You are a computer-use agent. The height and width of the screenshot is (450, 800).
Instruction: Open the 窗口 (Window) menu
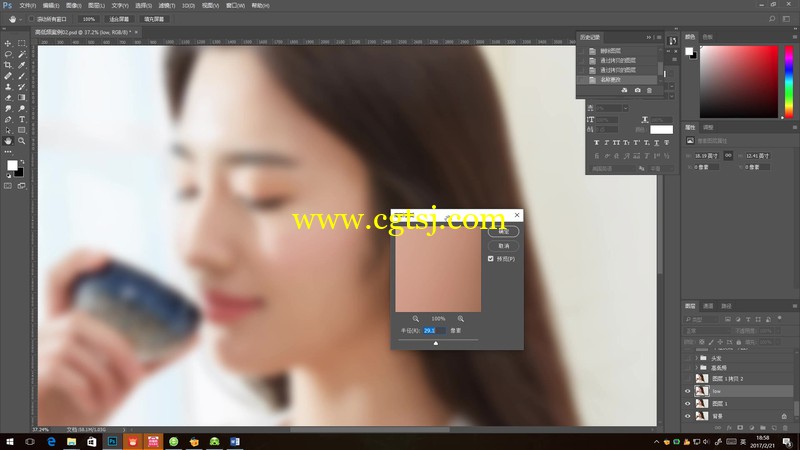(x=235, y=6)
